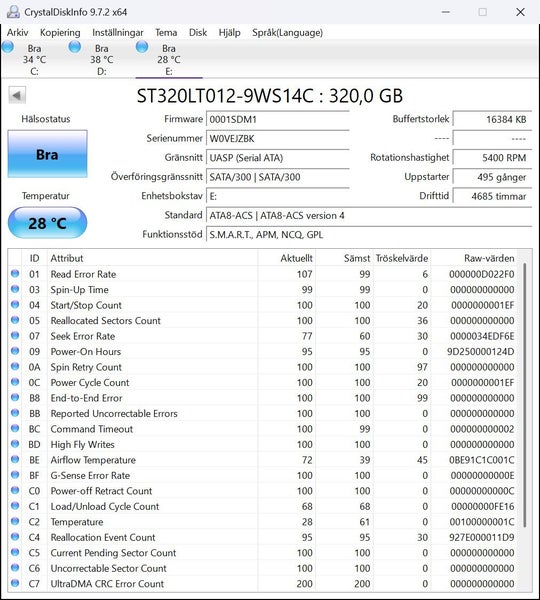Image resolution: width=540 pixels, height=600 pixels.
Task: Select drive D: tab at 38 °C
Action: tap(101, 59)
